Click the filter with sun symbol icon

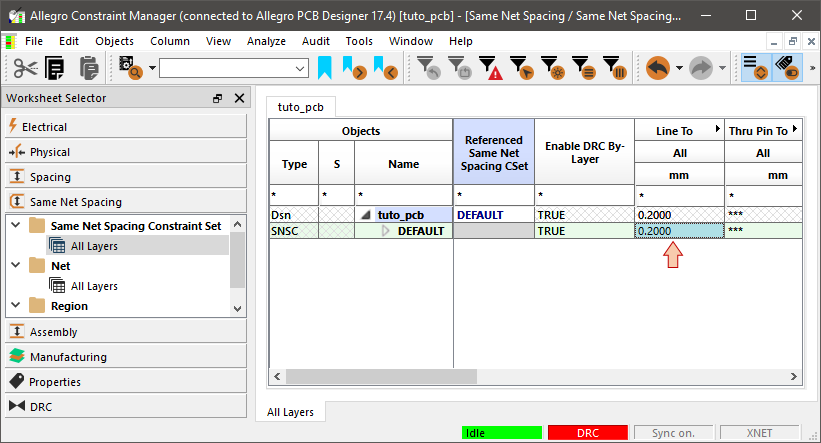click(552, 68)
